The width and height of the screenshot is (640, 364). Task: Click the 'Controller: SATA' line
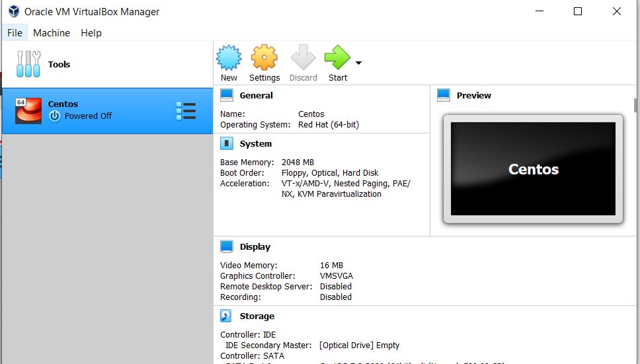[253, 356]
